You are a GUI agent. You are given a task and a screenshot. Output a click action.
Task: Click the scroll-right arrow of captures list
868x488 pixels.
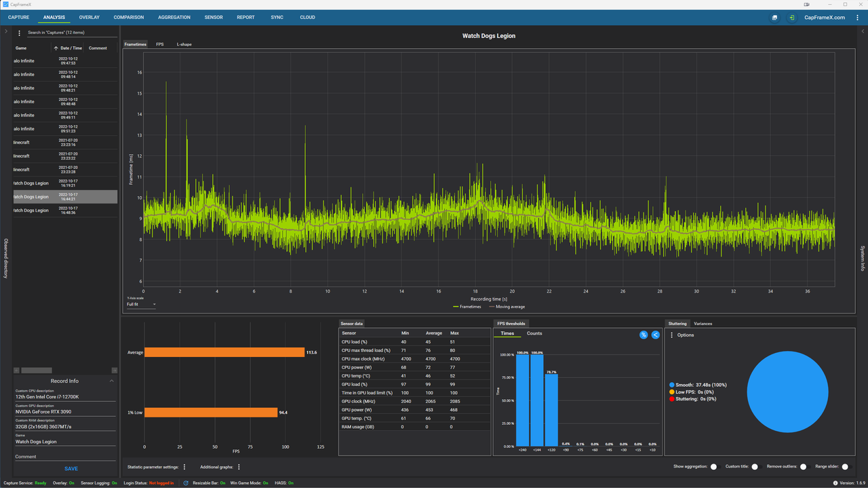115,371
